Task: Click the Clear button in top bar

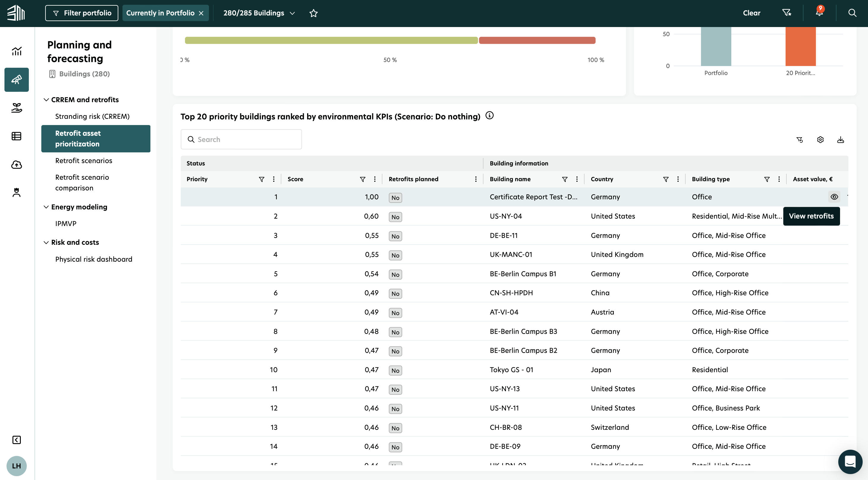Action: point(751,13)
